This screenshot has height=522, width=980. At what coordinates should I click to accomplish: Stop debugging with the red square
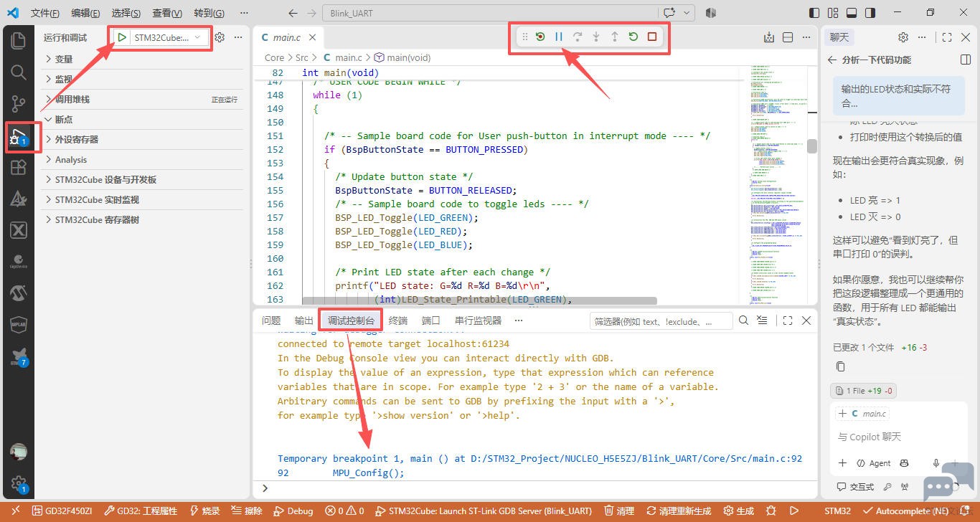click(x=652, y=37)
